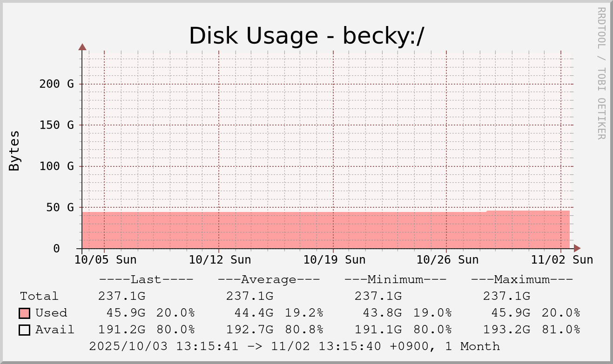613x364 pixels.
Task: Select the 11/02 Sun date label
Action: (562, 259)
